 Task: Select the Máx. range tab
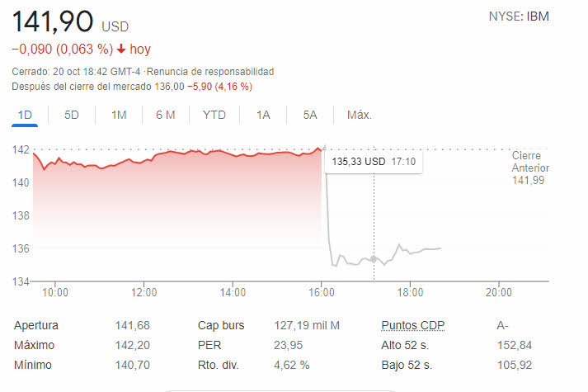[x=360, y=116]
